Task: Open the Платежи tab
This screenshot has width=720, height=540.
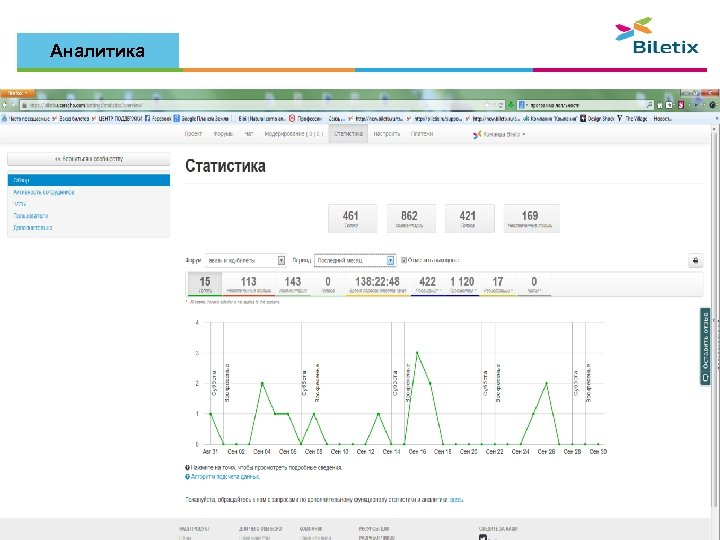Action: pyautogui.click(x=422, y=134)
